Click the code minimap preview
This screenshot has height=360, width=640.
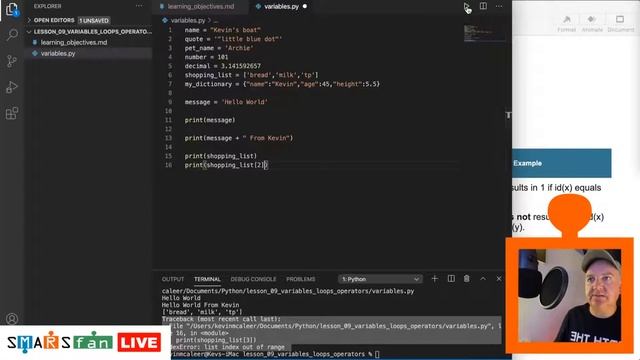coord(484,33)
